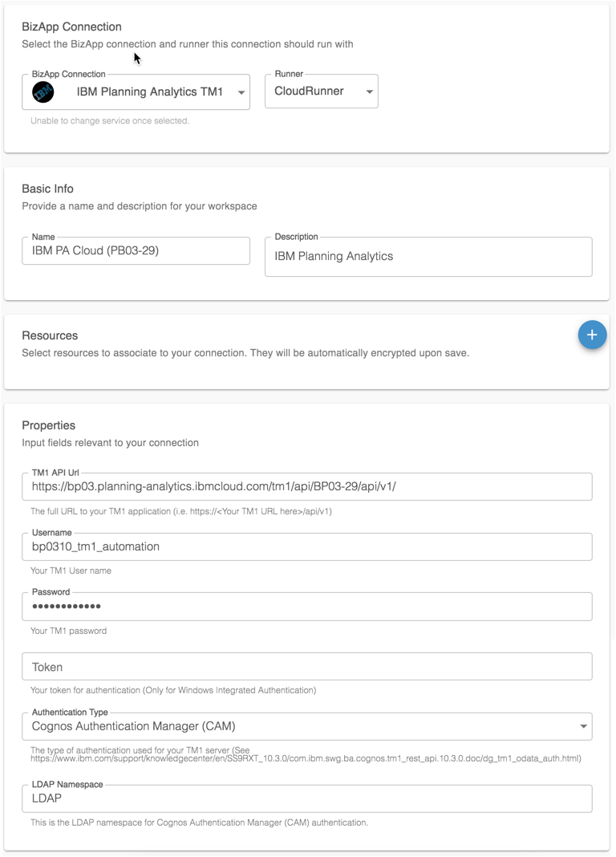Image resolution: width=616 pixels, height=857 pixels.
Task: Click the TM1 API Url field
Action: [307, 486]
